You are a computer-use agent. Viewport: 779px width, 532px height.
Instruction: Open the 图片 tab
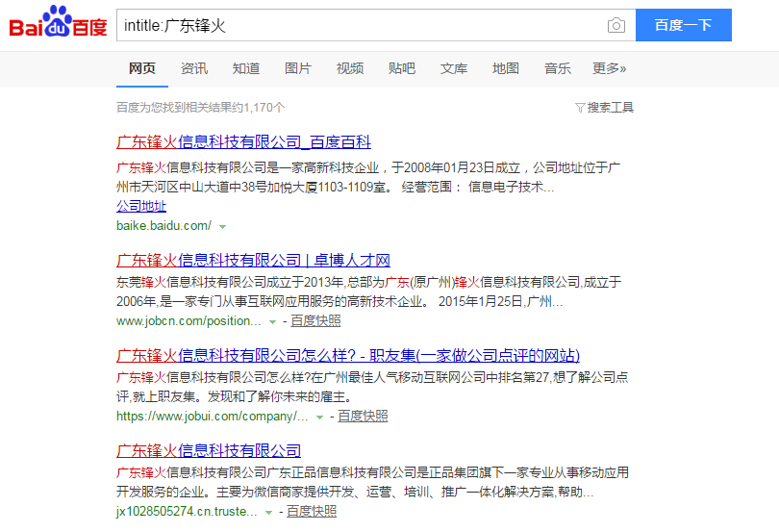pos(298,68)
